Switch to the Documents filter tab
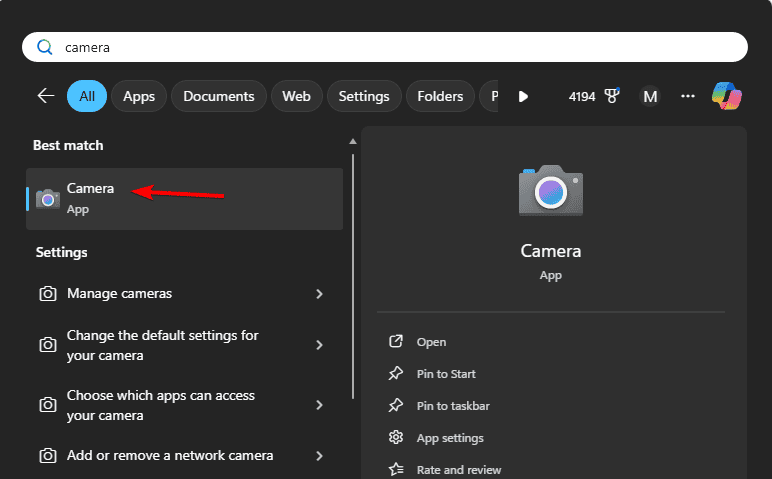Image resolution: width=772 pixels, height=479 pixels. coord(219,96)
